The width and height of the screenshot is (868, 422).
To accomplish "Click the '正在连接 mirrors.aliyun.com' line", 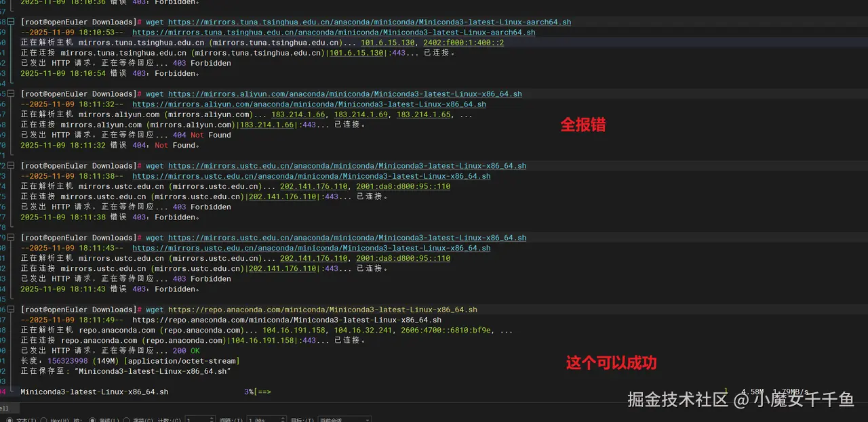I will coord(193,125).
